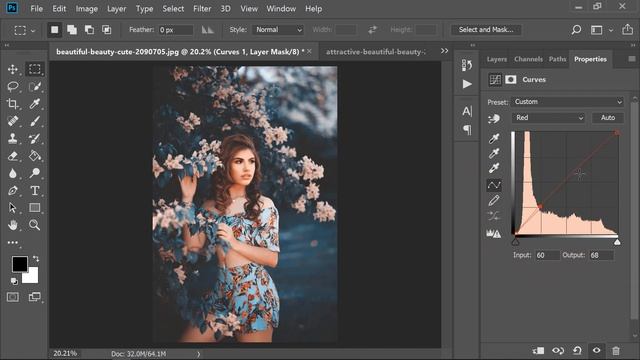Viewport: 640px width, 360px height.
Task: Select the Zoom tool
Action: 35,225
